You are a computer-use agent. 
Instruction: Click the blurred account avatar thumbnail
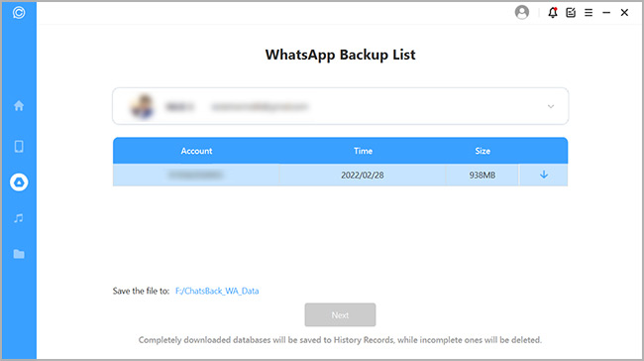pos(143,106)
